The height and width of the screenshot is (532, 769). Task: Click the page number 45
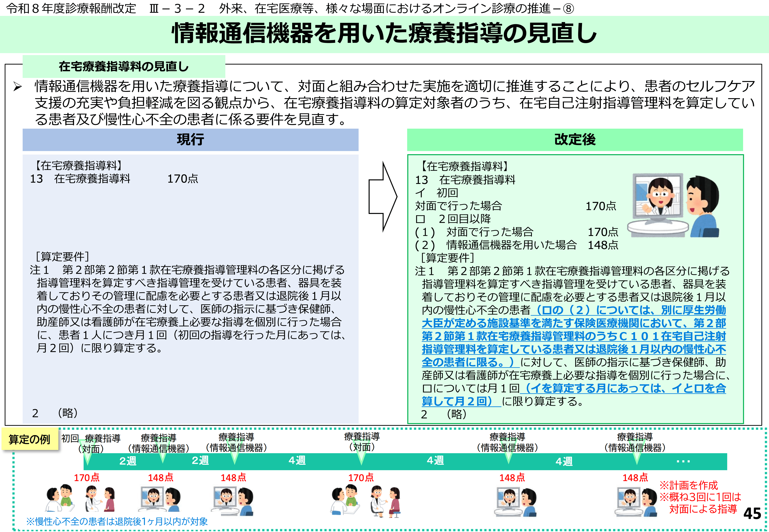coord(752,514)
